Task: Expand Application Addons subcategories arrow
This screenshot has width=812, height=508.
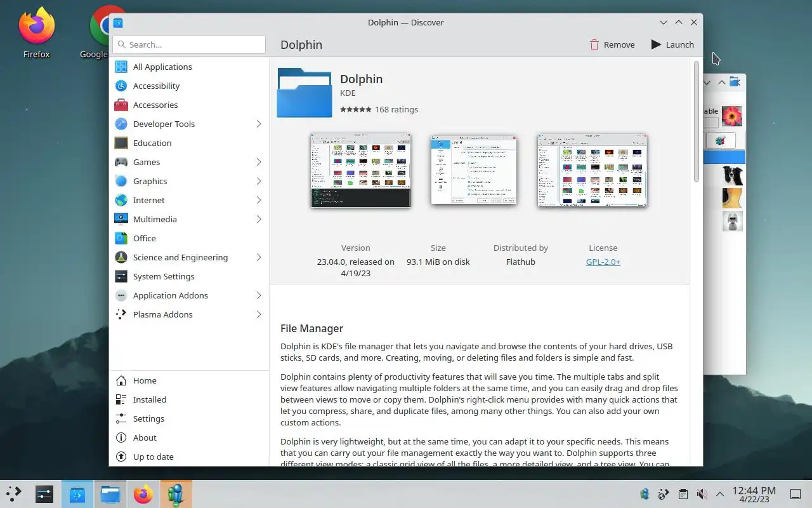Action: point(259,295)
